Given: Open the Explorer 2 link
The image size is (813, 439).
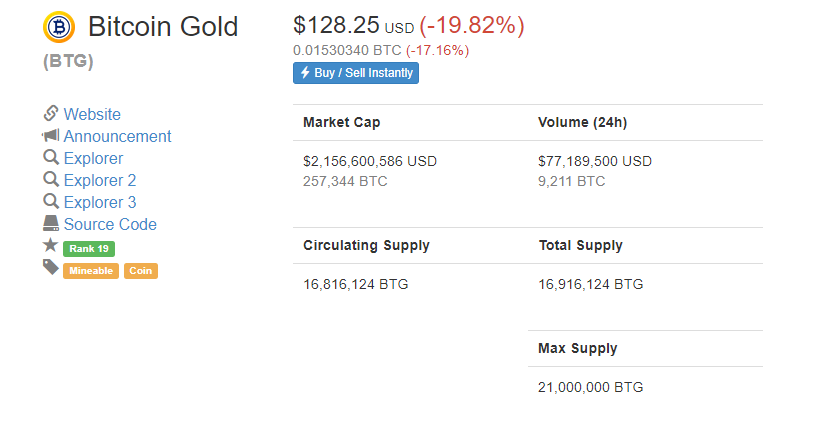Looking at the screenshot, I should [100, 180].
